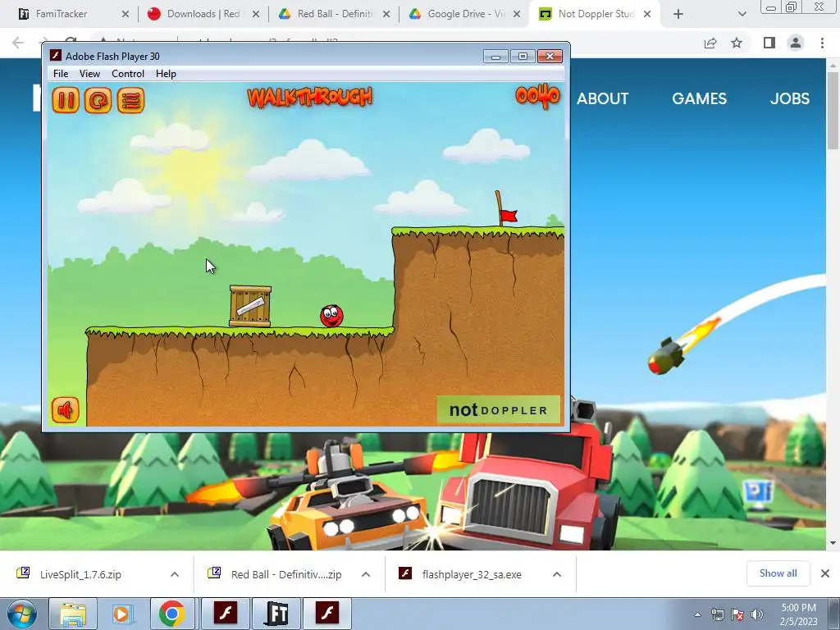Open LiveSplit_1.7.6.zip download
The image size is (840, 630).
click(80, 574)
